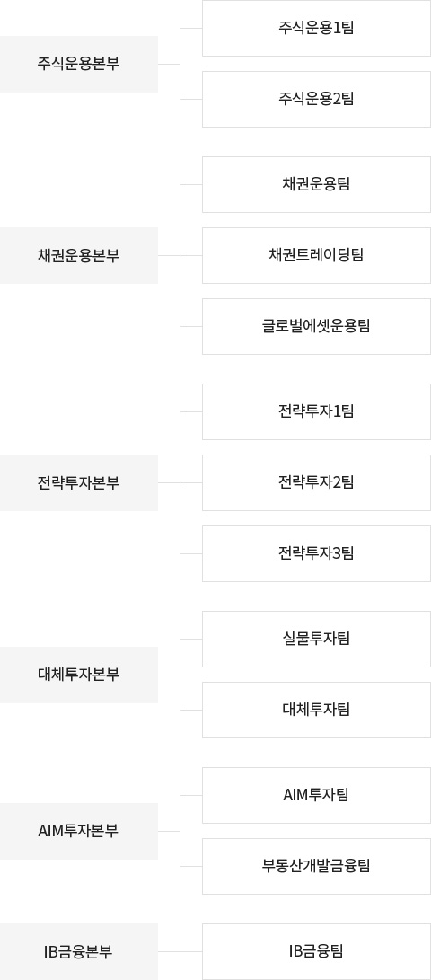Select the 대체투자본부 division box
The image size is (431, 980).
79,675
